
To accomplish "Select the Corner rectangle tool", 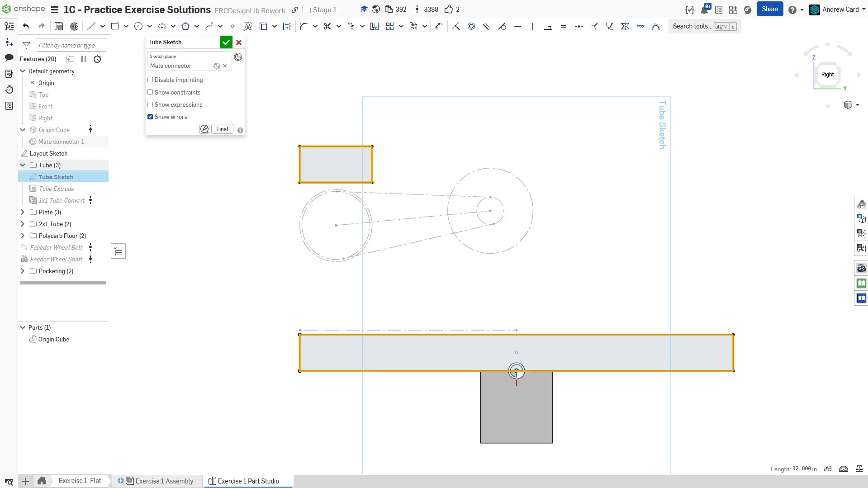I will [115, 26].
